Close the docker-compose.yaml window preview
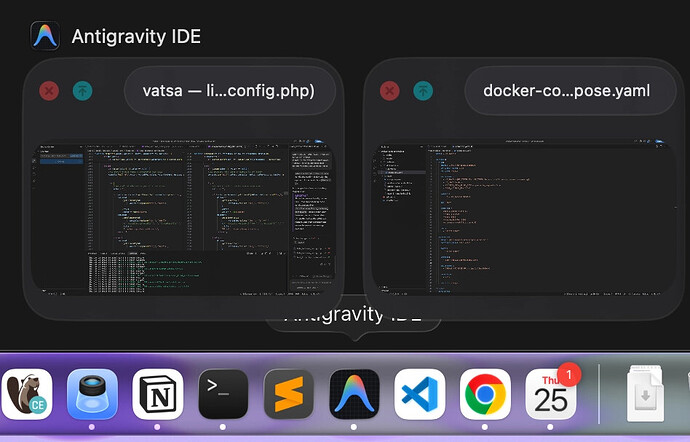Image resolution: width=690 pixels, height=442 pixels. (389, 91)
